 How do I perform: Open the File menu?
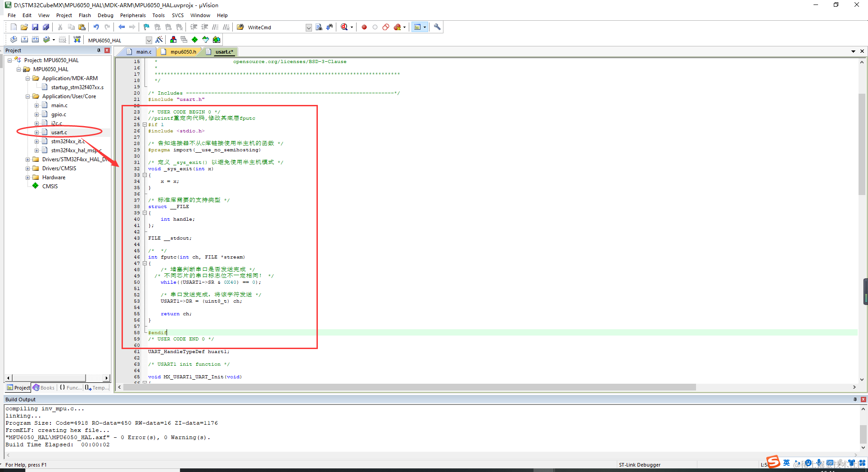(12, 15)
